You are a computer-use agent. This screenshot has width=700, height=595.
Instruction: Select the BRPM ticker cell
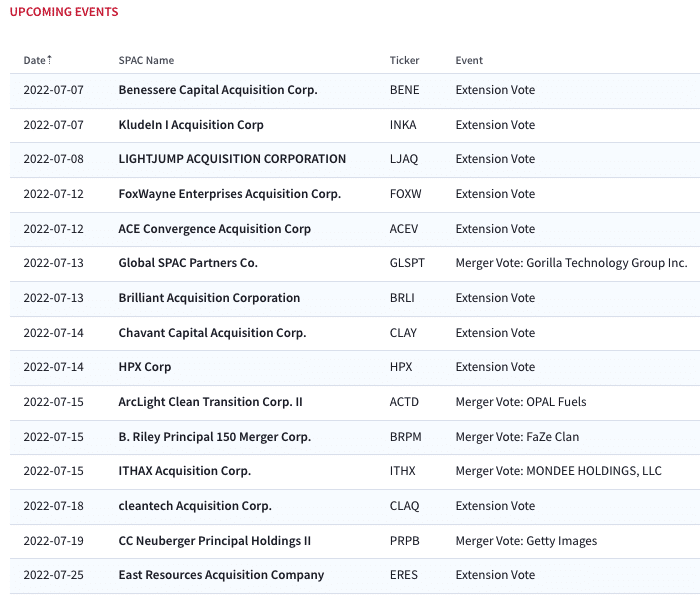pyautogui.click(x=405, y=437)
